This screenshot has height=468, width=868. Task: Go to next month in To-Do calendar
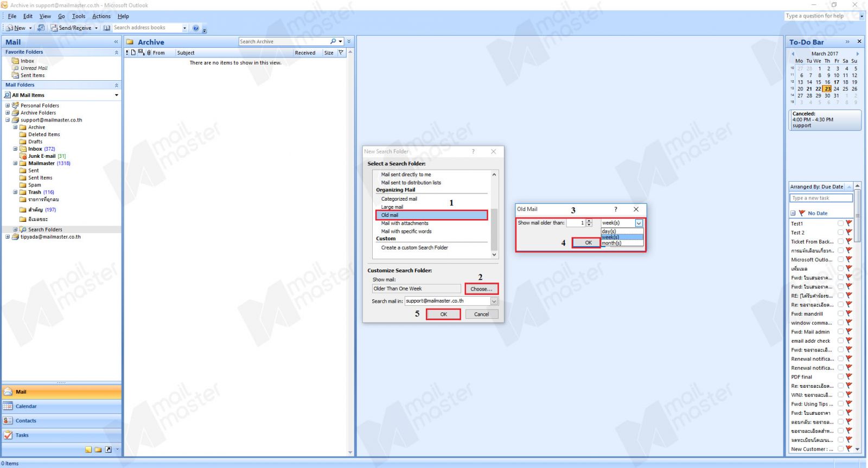[x=858, y=54]
